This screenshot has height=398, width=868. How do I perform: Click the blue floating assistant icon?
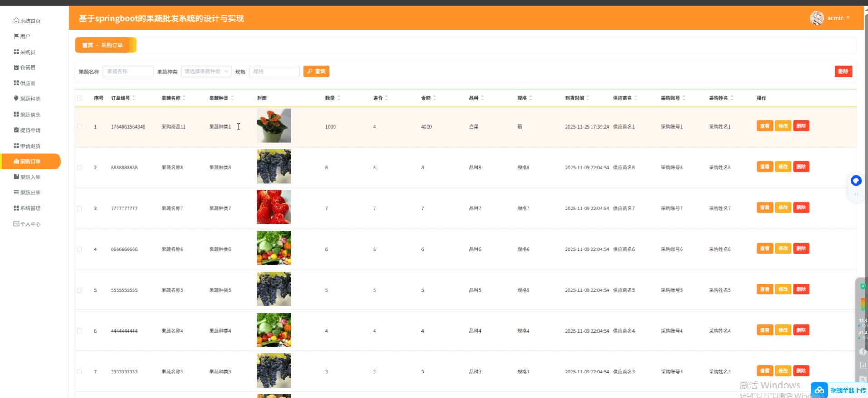[856, 181]
